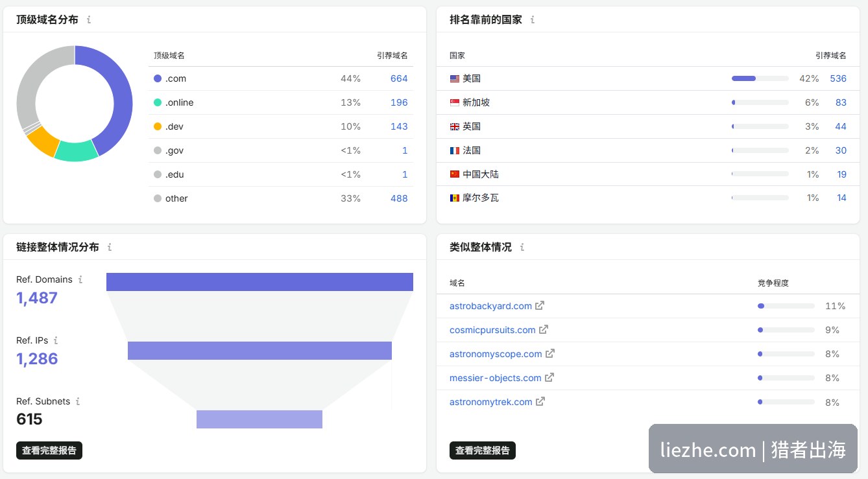Click info icon beside Ref. IPs
The height and width of the screenshot is (479, 868).
coord(56,340)
